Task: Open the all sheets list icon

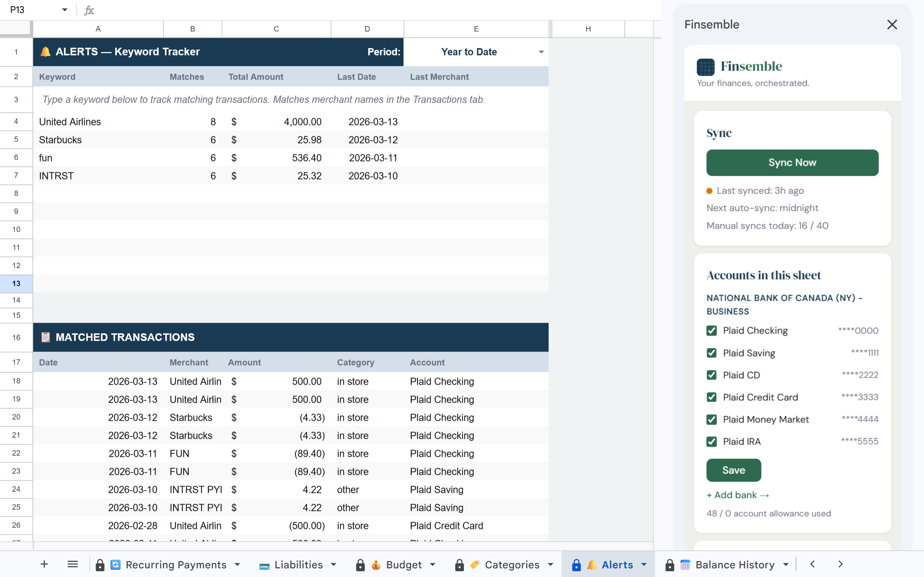Action: coord(73,564)
